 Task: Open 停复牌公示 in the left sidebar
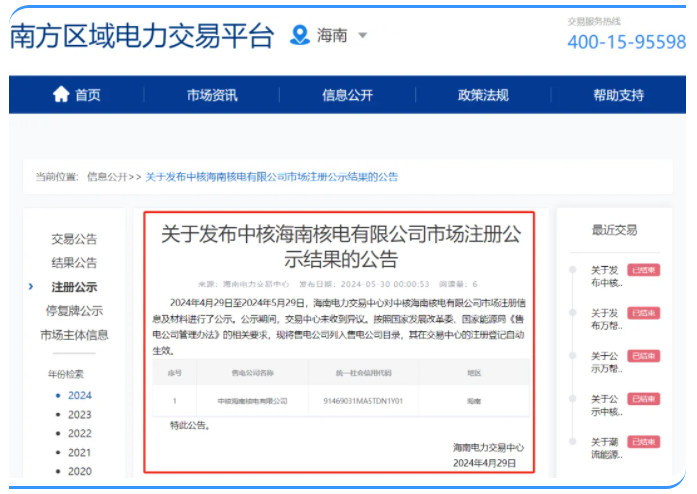pyautogui.click(x=74, y=311)
